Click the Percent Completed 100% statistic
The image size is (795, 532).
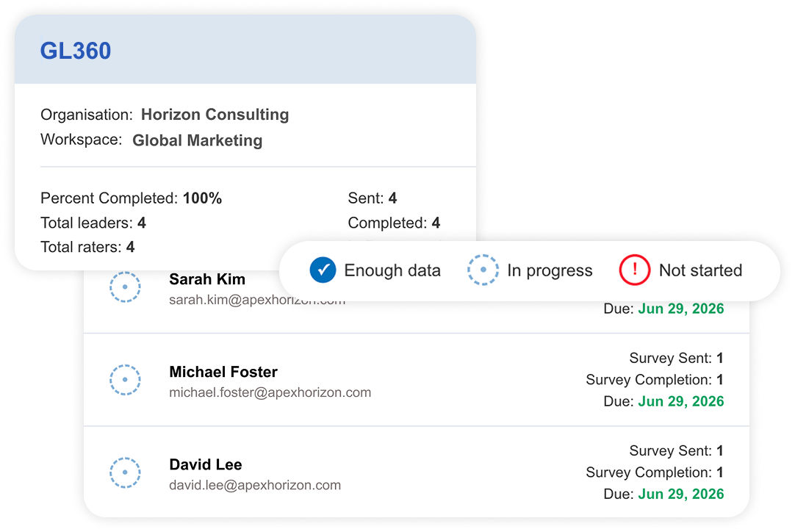(x=132, y=198)
